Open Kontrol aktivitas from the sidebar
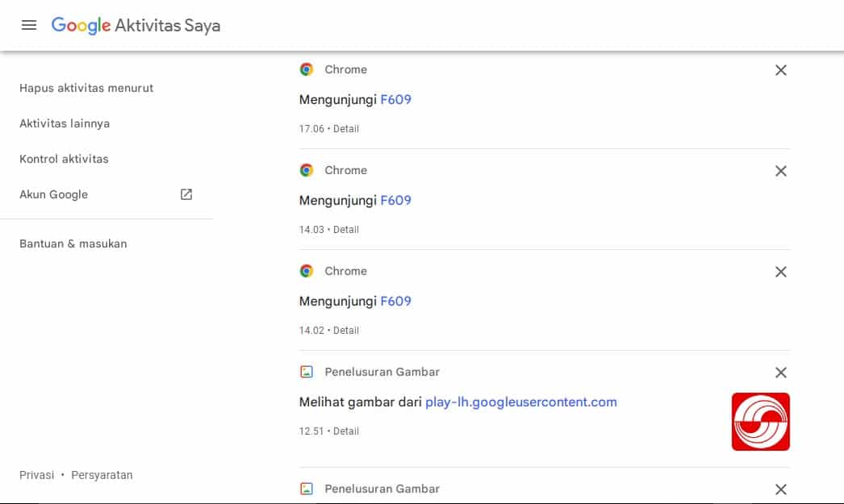Screen dimensions: 844x504 [64, 159]
